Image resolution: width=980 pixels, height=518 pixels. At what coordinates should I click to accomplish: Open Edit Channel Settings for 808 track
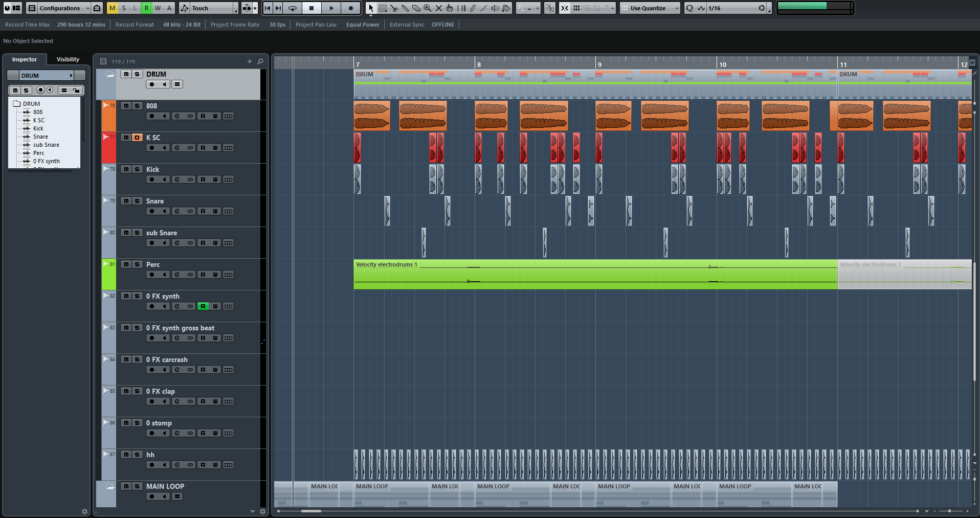pos(177,116)
